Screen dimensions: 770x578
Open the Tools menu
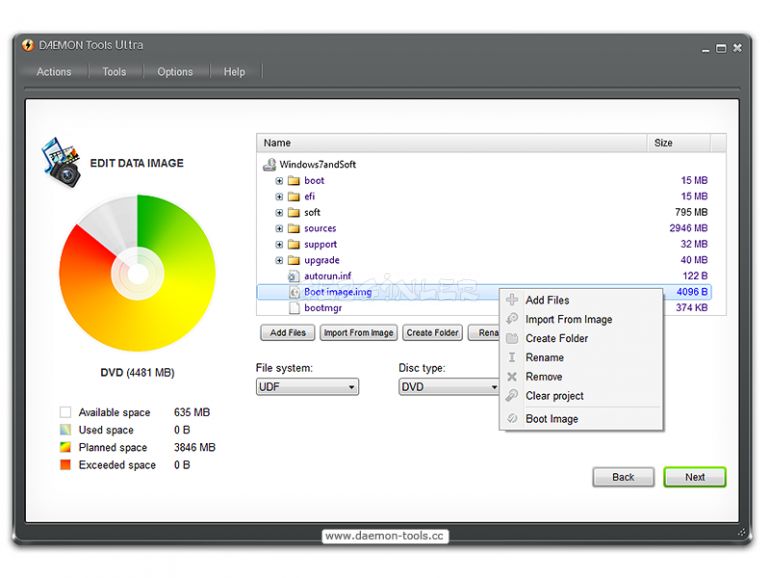click(114, 72)
